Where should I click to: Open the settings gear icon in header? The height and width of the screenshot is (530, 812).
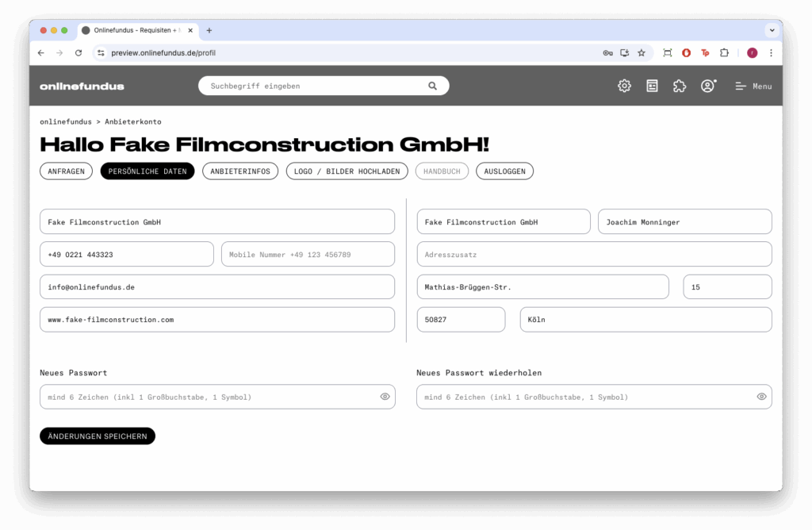(x=624, y=86)
